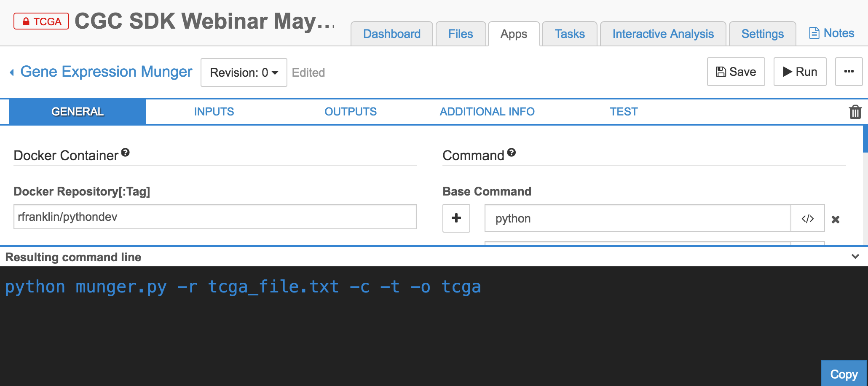This screenshot has width=868, height=386.
Task: Toggle expression editor for python base command
Action: (x=808, y=218)
